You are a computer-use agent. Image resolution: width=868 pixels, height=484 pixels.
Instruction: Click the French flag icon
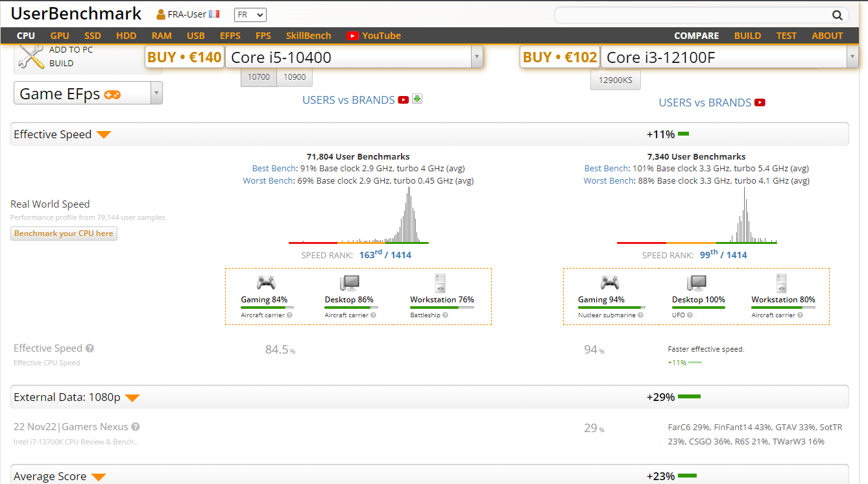[214, 14]
